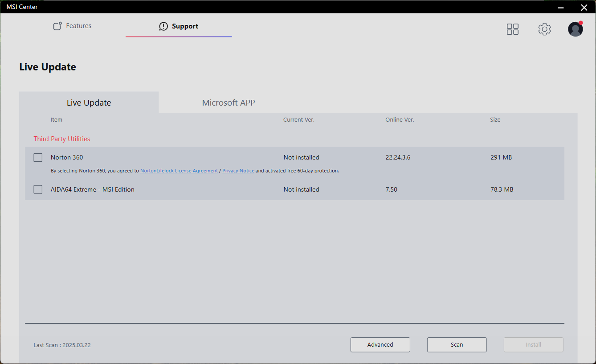Tick the Norton 360 checkbox
596x364 pixels.
(38, 157)
